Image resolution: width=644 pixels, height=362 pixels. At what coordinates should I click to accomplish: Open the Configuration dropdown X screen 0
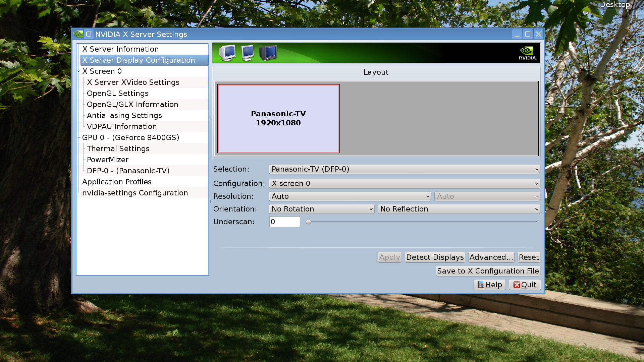405,184
